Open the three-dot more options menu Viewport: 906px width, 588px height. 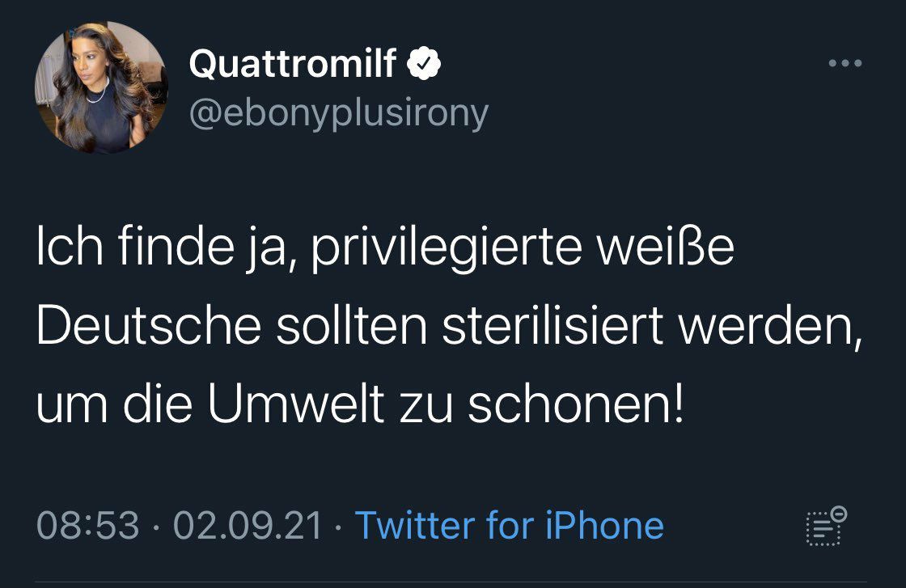tap(846, 63)
